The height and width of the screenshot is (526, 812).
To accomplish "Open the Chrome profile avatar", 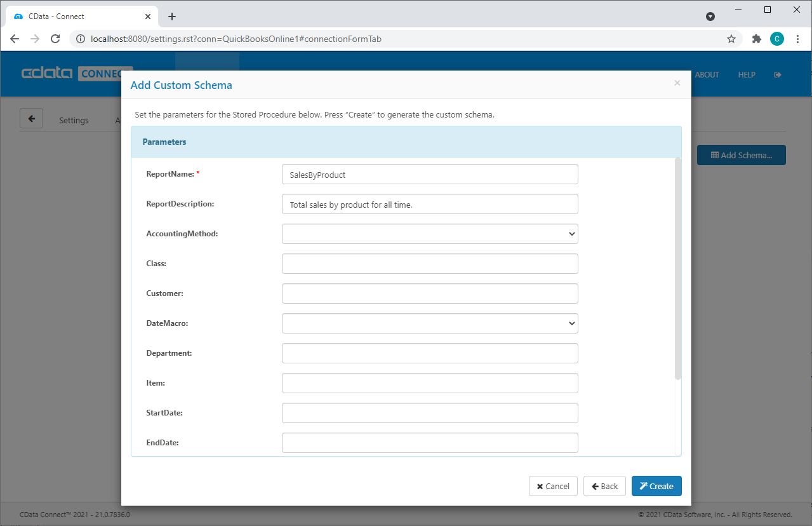I will pyautogui.click(x=776, y=39).
